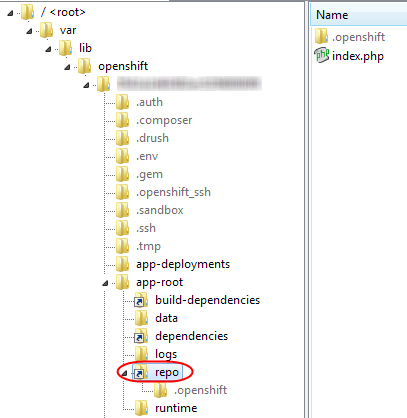This screenshot has width=407, height=418.
Task: Select the repo folder label
Action: click(167, 373)
